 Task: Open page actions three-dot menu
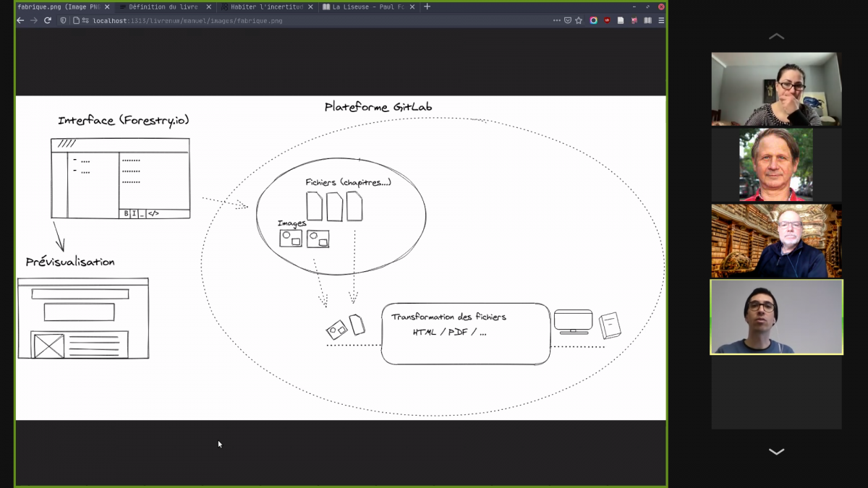coord(556,21)
